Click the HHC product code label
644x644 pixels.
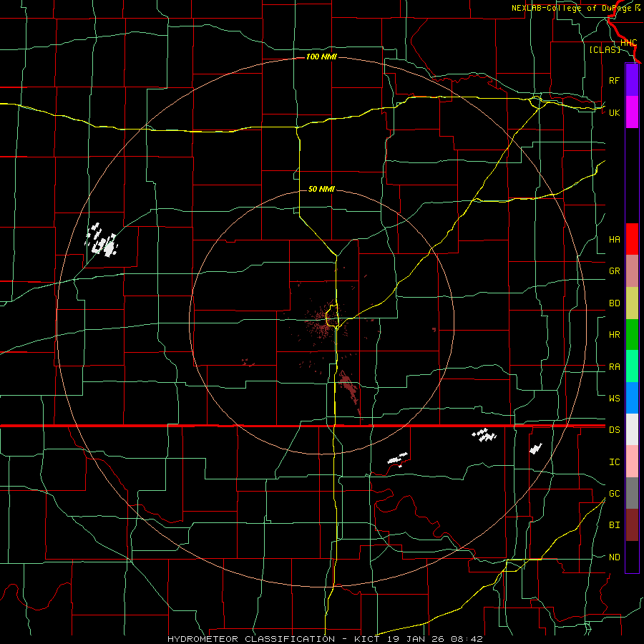pos(628,43)
